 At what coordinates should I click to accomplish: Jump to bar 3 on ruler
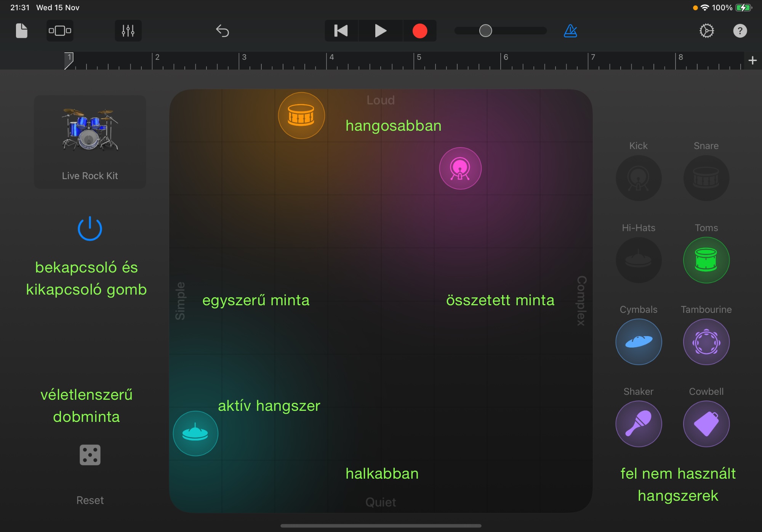point(244,57)
